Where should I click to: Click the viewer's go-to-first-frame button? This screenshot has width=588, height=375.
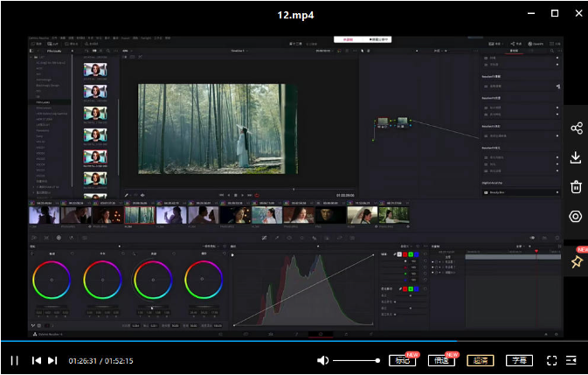(221, 196)
